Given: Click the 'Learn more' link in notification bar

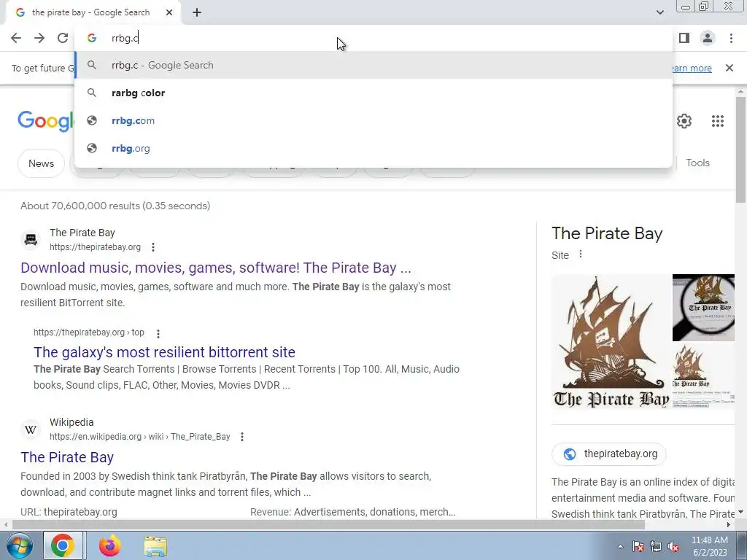Looking at the screenshot, I should point(691,68).
